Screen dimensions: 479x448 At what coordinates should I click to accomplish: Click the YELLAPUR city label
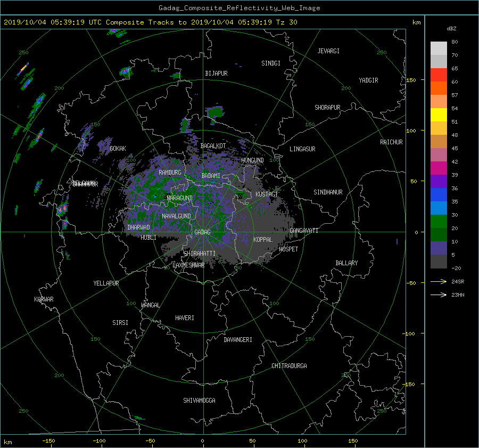(x=106, y=283)
